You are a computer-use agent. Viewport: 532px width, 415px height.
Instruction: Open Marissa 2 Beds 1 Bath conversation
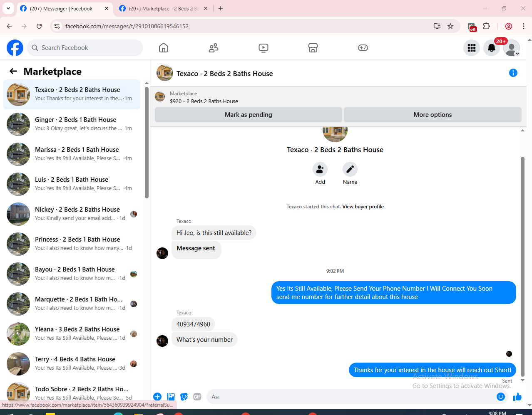pos(72,154)
